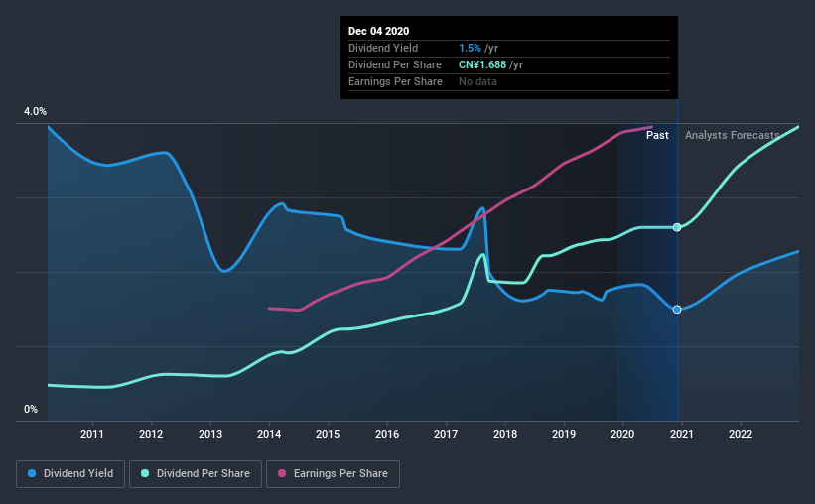The height and width of the screenshot is (504, 815).
Task: Click the CN¥1.688 dividend per share value
Action: (x=482, y=64)
